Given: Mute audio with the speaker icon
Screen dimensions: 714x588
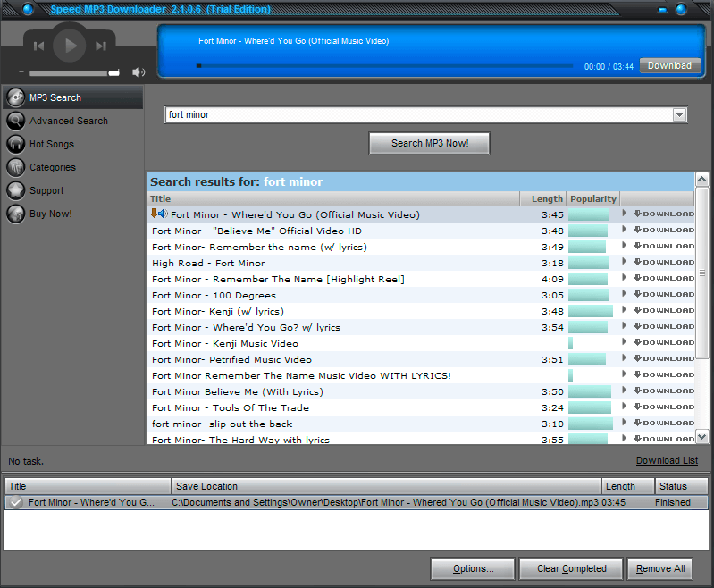Looking at the screenshot, I should [x=139, y=72].
